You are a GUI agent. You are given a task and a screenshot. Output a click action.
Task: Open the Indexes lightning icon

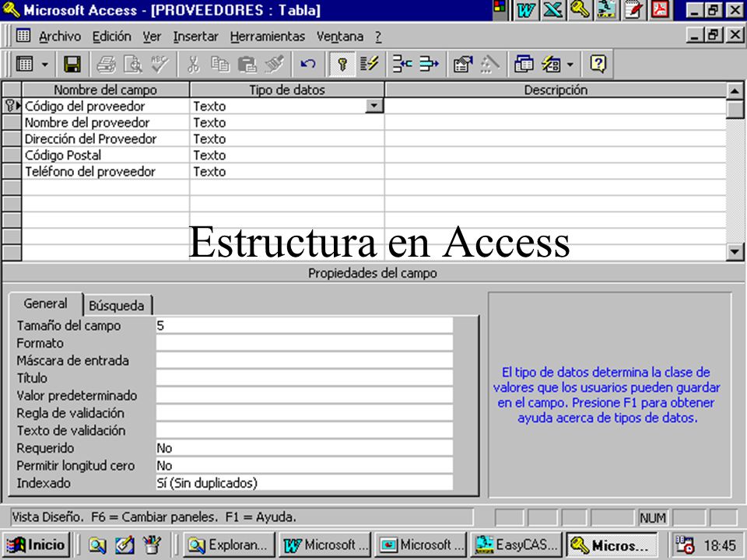tap(369, 65)
